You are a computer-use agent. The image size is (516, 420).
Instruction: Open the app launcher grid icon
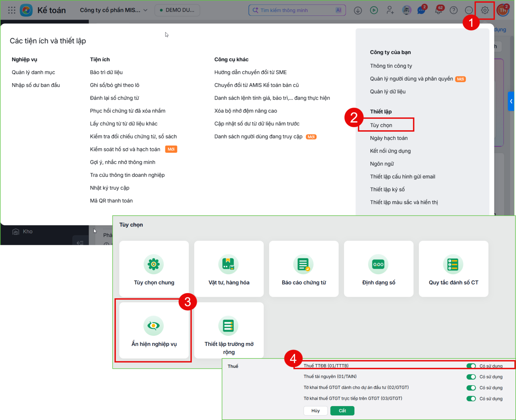[x=12, y=10]
